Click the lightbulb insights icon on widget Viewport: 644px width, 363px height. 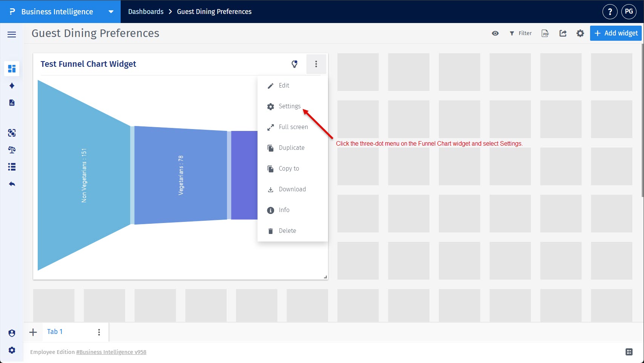pyautogui.click(x=294, y=64)
